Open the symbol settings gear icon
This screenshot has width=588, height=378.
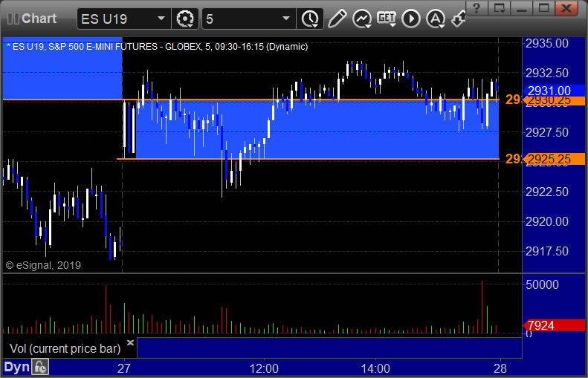(184, 19)
